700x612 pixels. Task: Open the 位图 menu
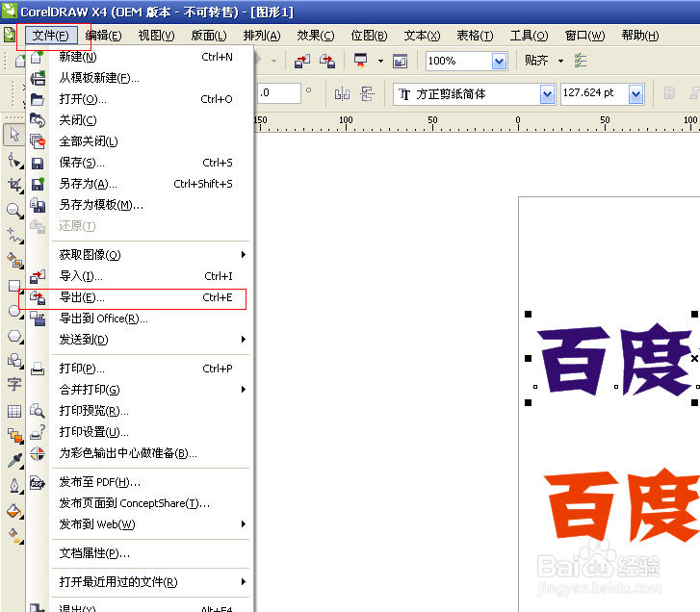coord(369,36)
